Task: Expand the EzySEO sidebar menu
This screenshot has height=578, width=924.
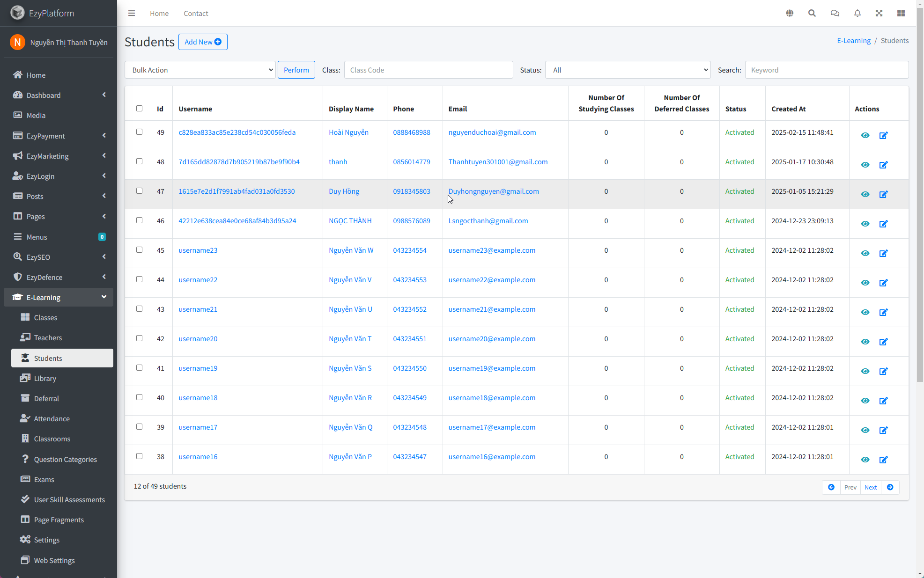Action: pos(59,257)
